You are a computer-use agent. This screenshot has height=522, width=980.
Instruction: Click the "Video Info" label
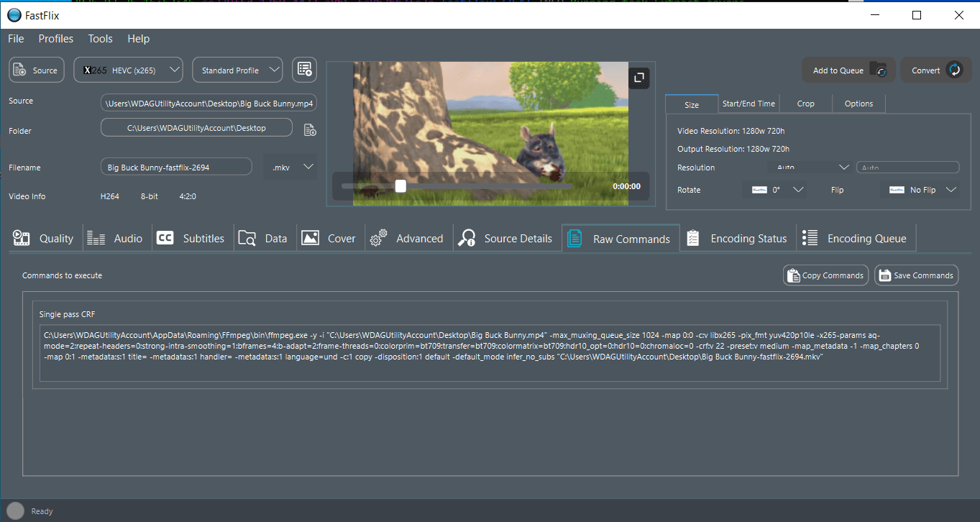click(x=27, y=196)
